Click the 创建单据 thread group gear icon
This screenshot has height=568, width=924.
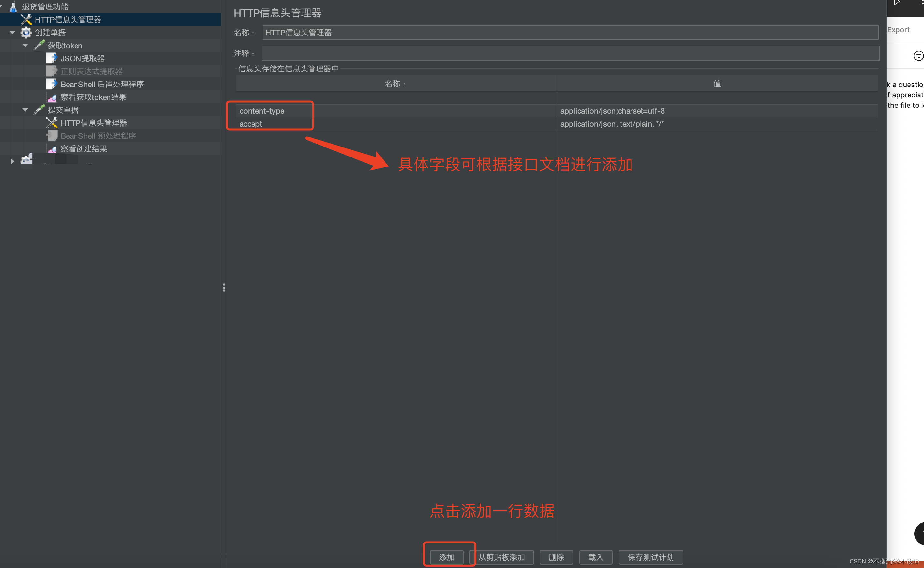click(26, 33)
